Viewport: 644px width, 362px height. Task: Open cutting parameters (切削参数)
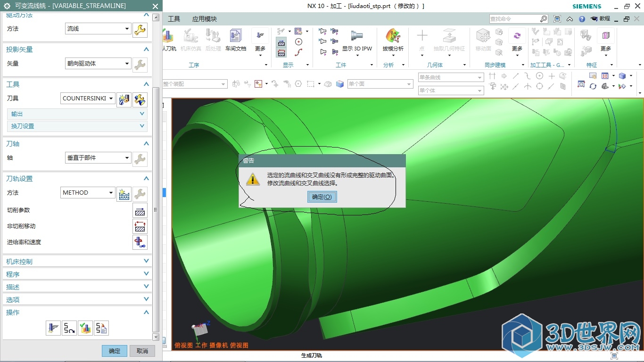(x=140, y=210)
